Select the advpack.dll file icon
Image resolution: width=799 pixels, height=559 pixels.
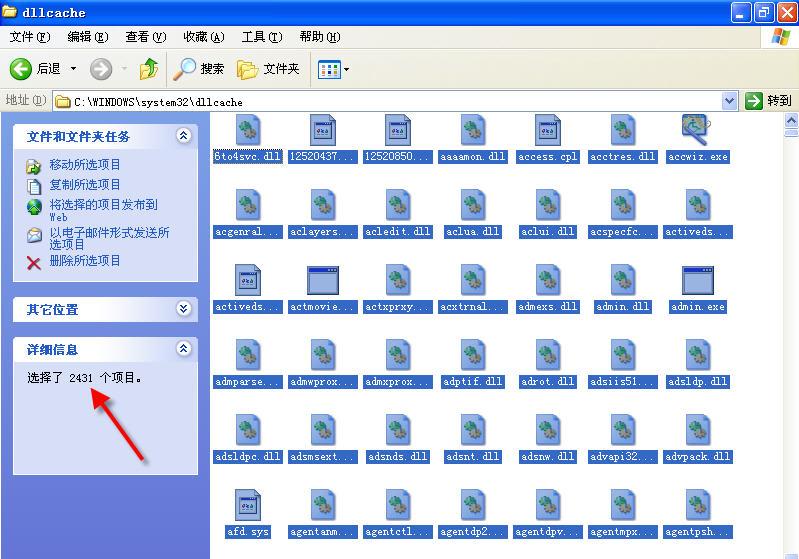click(x=698, y=430)
